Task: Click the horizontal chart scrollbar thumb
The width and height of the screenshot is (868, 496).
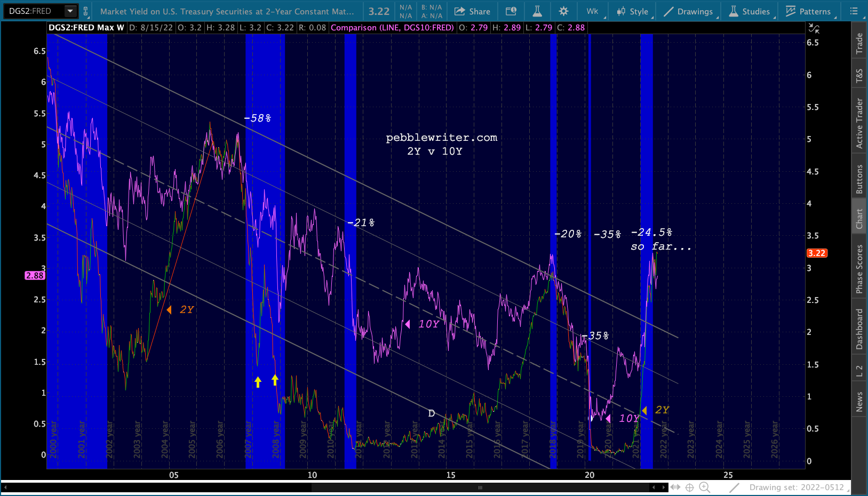Action: [480, 487]
